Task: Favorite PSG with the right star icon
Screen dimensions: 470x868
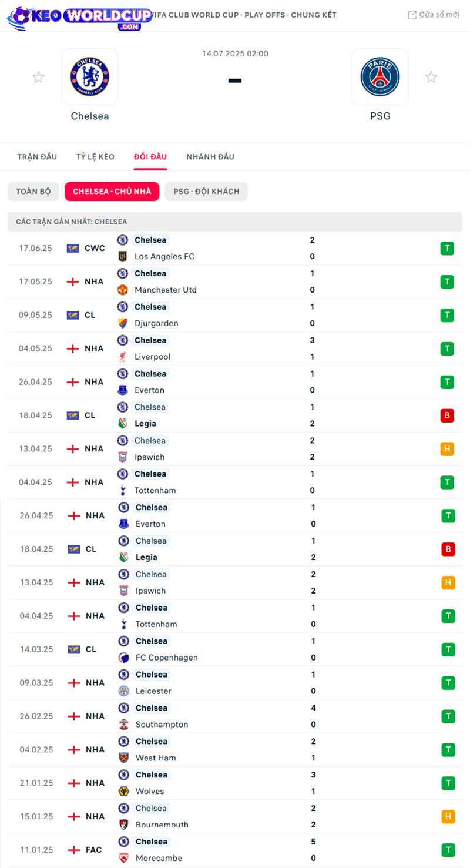Action: coord(431,77)
